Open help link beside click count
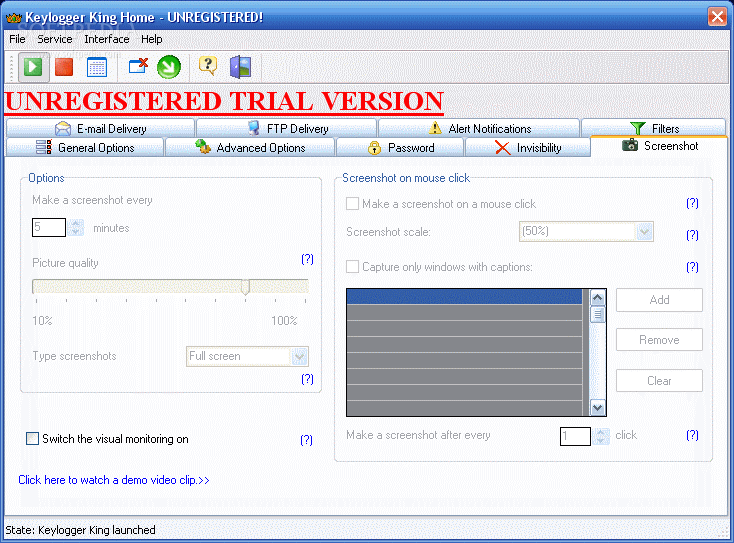Screen dimensions: 734x543 click(692, 435)
